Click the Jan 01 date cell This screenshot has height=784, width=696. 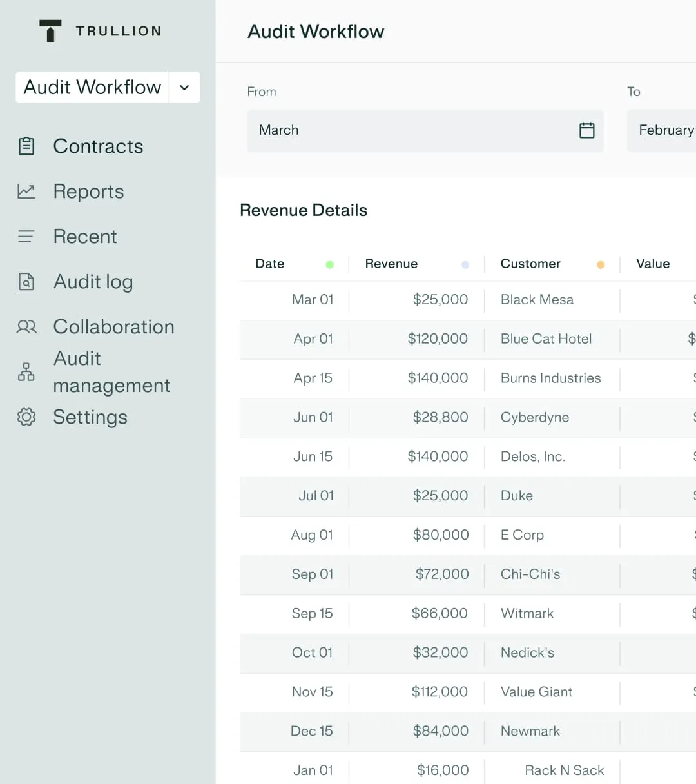313,770
